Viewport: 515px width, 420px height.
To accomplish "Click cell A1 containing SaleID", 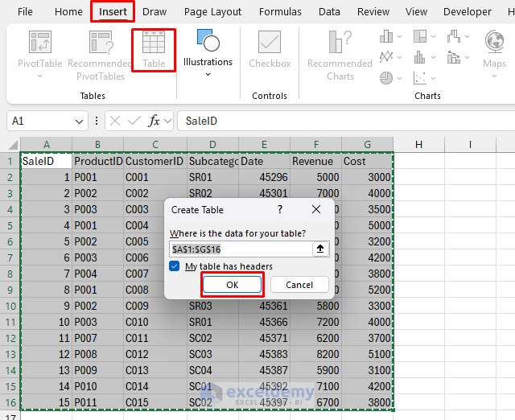I will pos(47,161).
